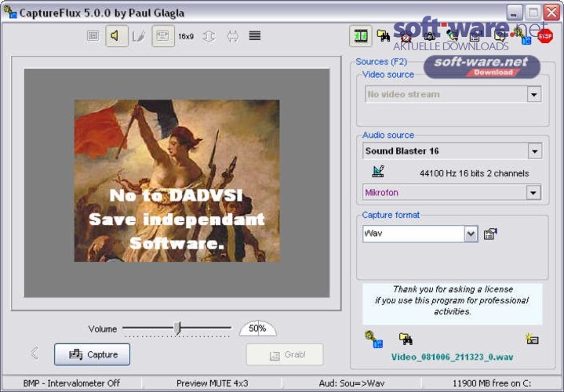Click 'BMP - Intervalometer Off' in status bar
The height and width of the screenshot is (392, 564).
71,383
